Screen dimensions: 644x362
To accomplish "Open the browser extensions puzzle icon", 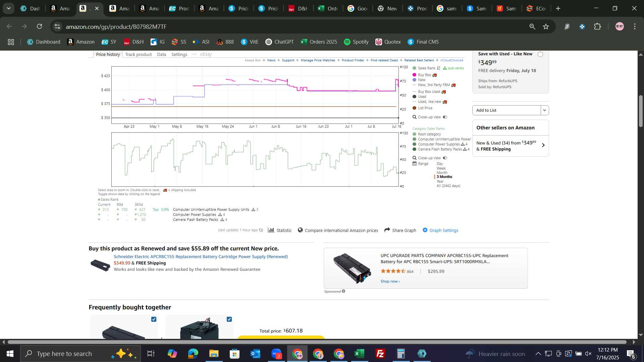I will coord(597,26).
